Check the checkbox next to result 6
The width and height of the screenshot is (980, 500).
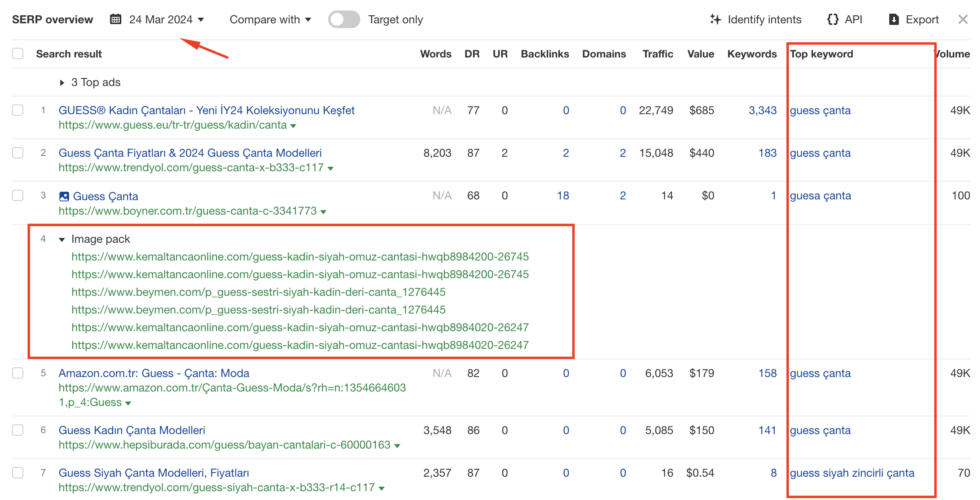click(18, 430)
